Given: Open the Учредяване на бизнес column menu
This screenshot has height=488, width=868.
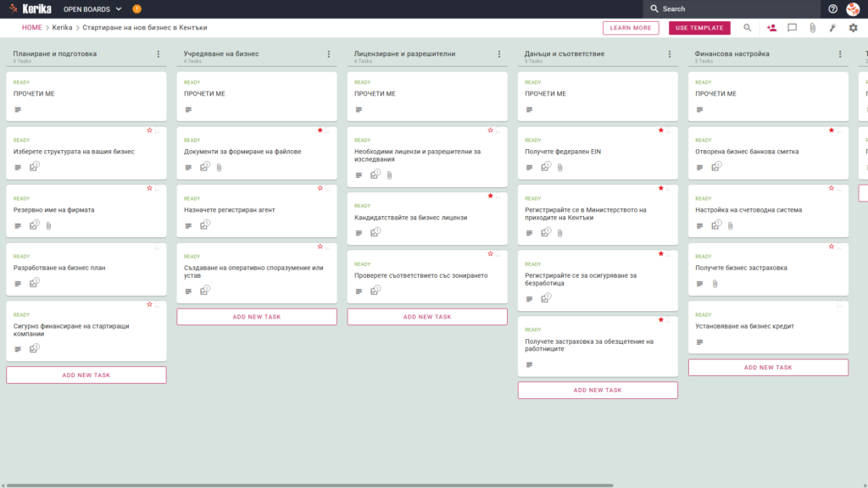Looking at the screenshot, I should tap(329, 54).
